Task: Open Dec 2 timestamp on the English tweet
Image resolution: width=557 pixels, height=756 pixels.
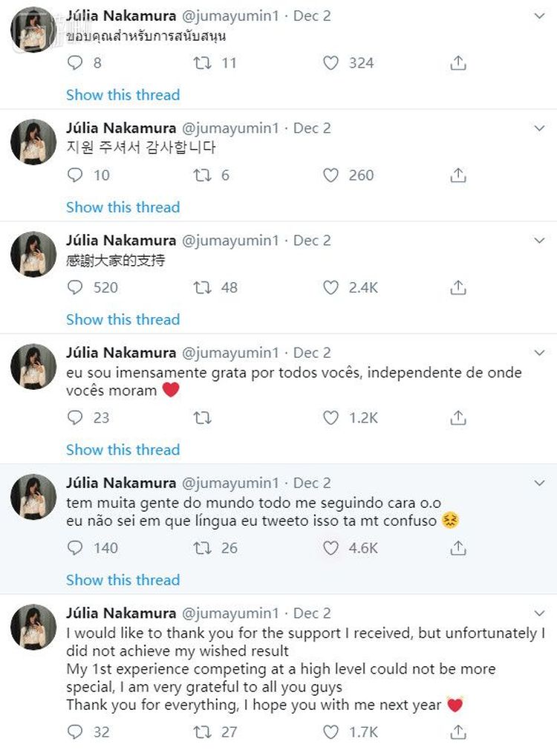Action: tap(312, 613)
